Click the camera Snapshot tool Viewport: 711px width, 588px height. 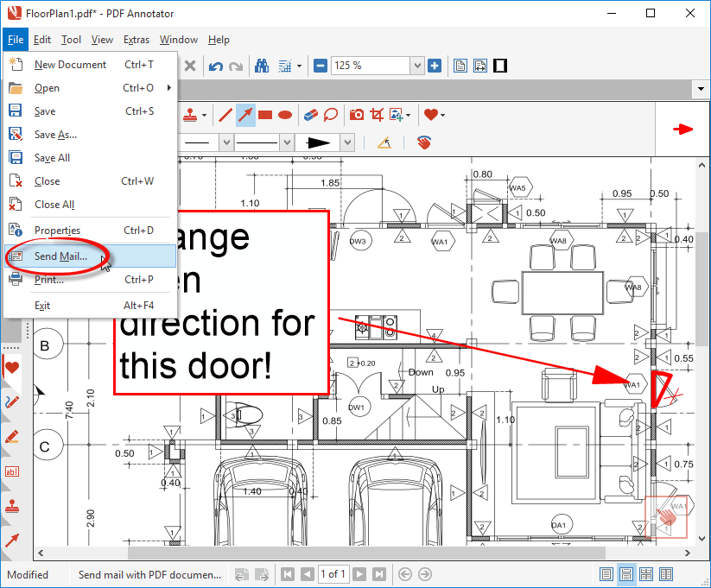tap(356, 114)
